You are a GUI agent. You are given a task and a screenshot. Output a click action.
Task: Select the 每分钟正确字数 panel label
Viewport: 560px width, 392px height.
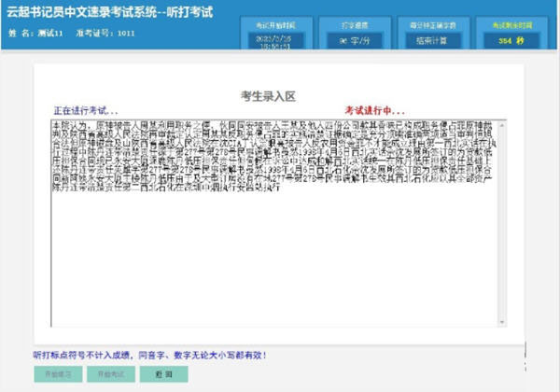pyautogui.click(x=432, y=21)
